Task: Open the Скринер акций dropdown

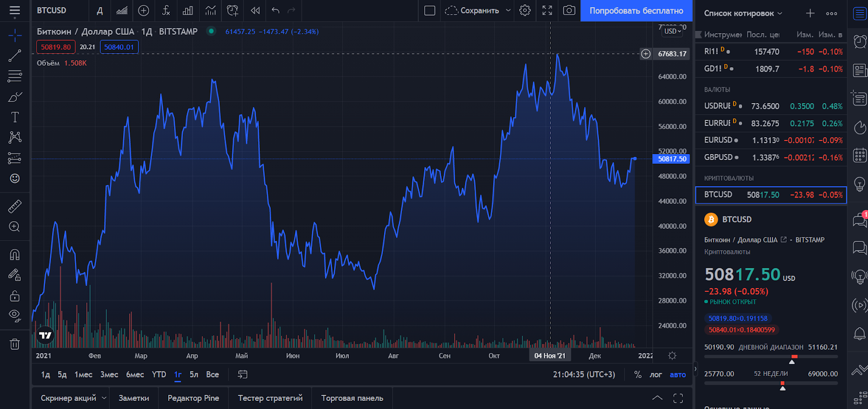Action: [73, 398]
